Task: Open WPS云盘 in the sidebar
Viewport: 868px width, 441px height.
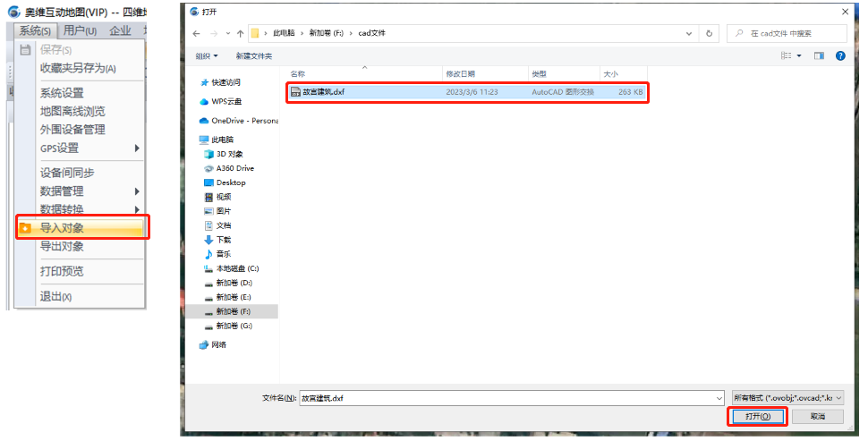Action: pos(227,101)
